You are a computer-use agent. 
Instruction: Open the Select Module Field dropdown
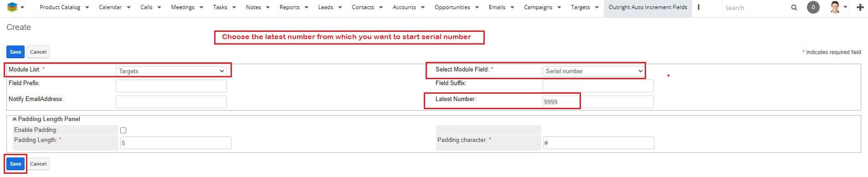(594, 71)
